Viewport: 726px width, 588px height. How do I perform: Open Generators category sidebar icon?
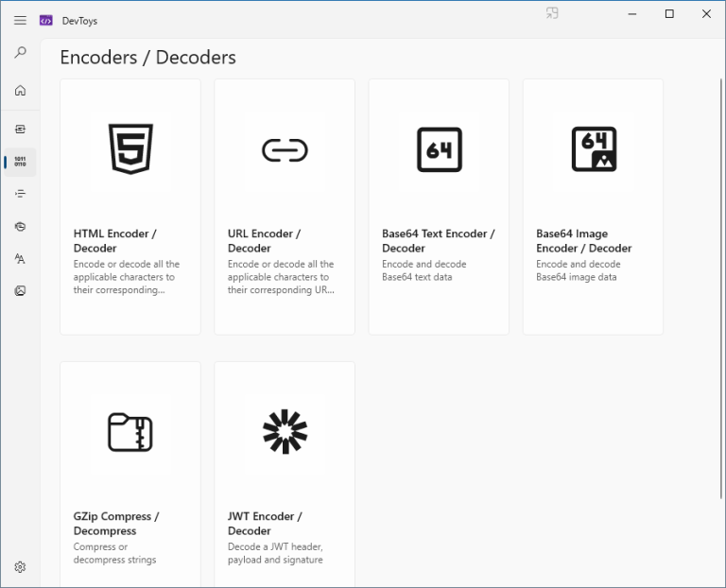20,226
